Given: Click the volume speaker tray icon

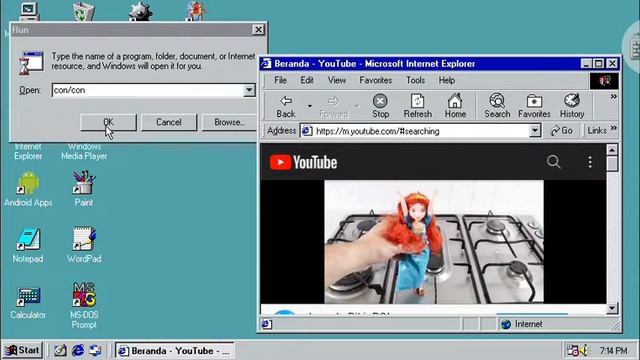Looking at the screenshot, I should point(585,350).
